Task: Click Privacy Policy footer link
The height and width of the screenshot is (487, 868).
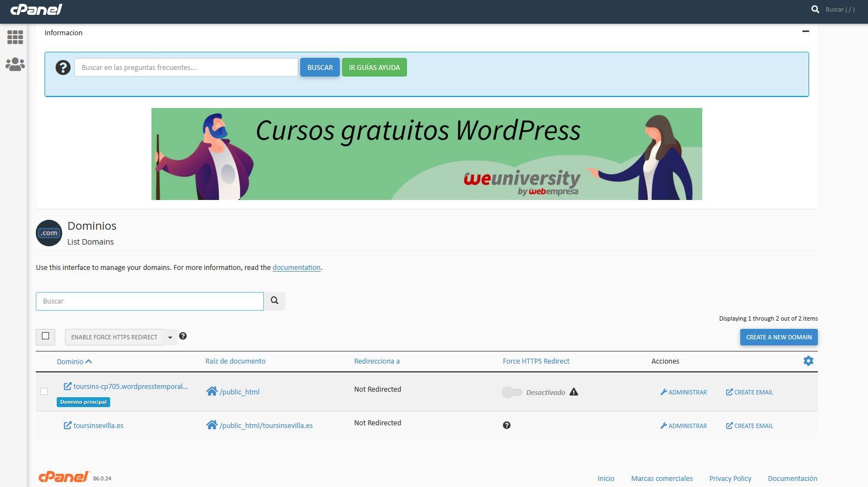Action: tap(730, 479)
